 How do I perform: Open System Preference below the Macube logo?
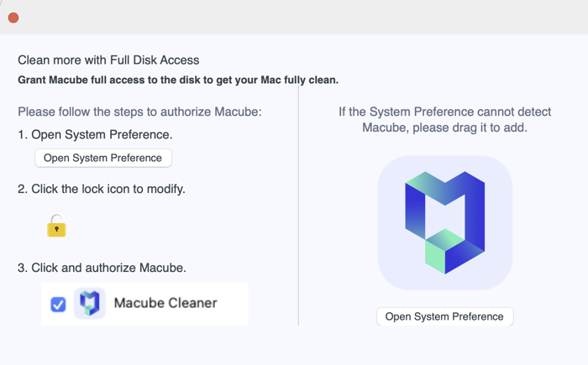[x=444, y=316]
